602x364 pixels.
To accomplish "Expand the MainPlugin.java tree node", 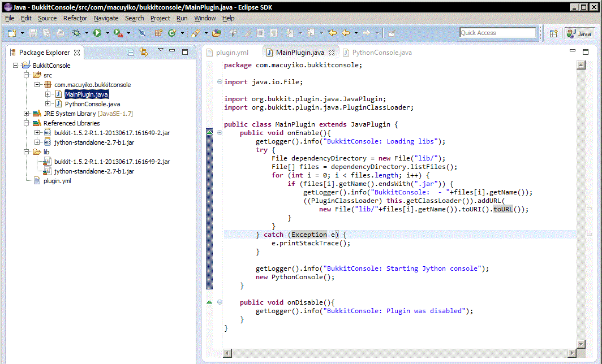I will (x=48, y=94).
